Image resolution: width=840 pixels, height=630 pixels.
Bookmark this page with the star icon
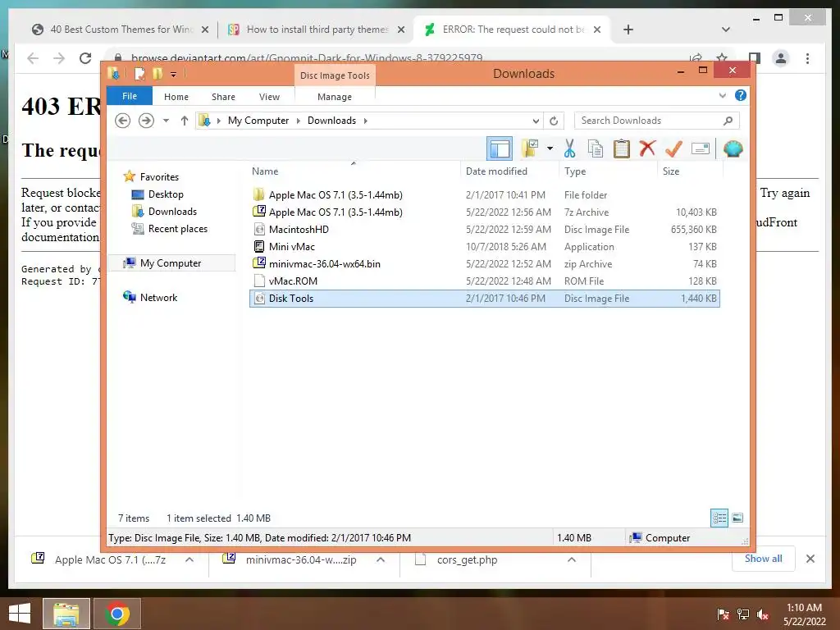point(722,58)
